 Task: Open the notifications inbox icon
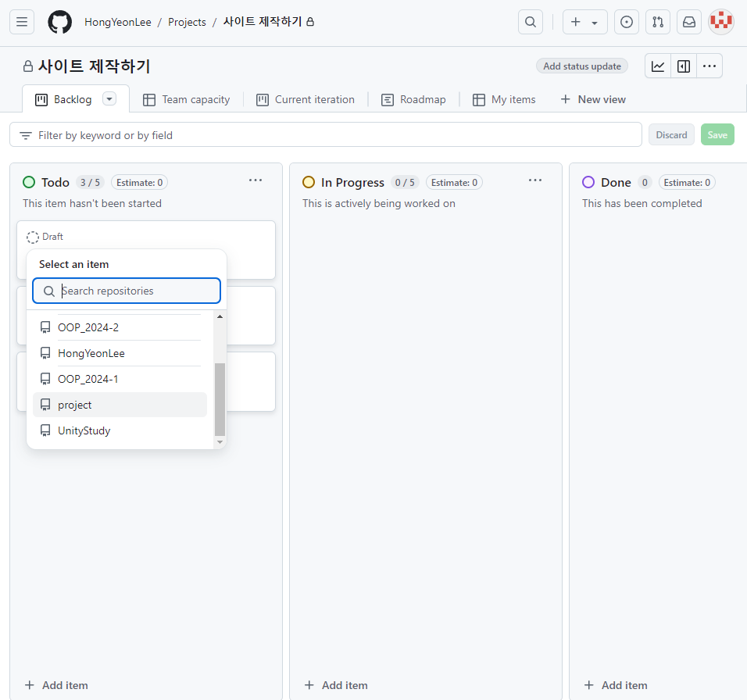click(x=689, y=22)
